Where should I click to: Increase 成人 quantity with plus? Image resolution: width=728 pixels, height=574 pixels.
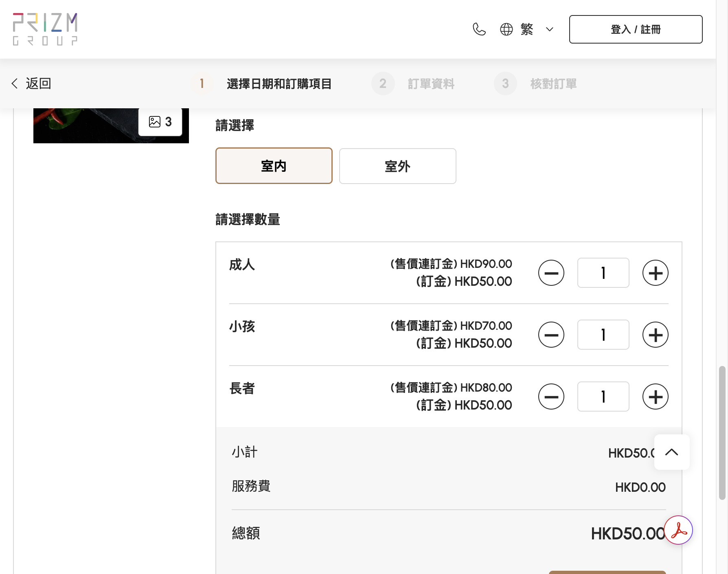pyautogui.click(x=656, y=273)
